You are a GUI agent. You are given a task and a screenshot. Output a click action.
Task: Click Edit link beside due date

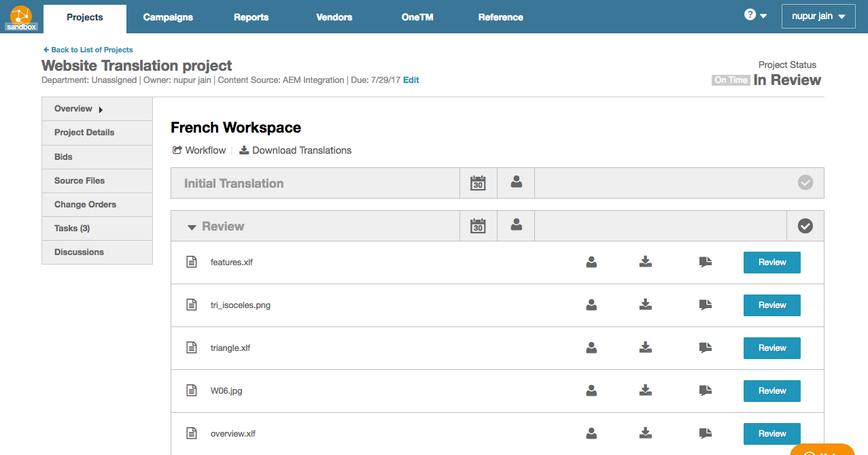[411, 80]
